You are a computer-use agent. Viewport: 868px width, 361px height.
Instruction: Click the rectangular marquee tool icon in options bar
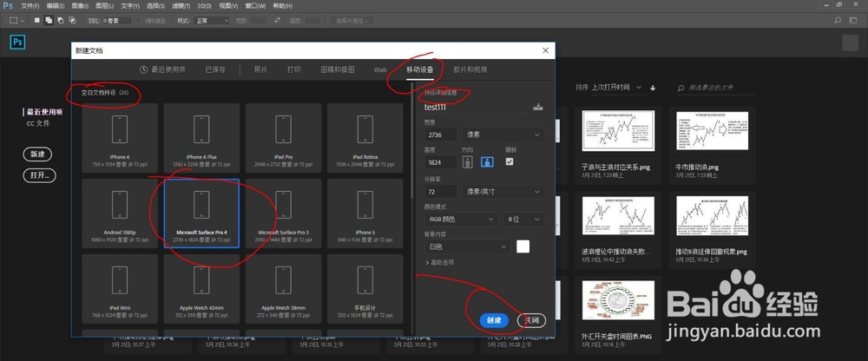(x=14, y=21)
